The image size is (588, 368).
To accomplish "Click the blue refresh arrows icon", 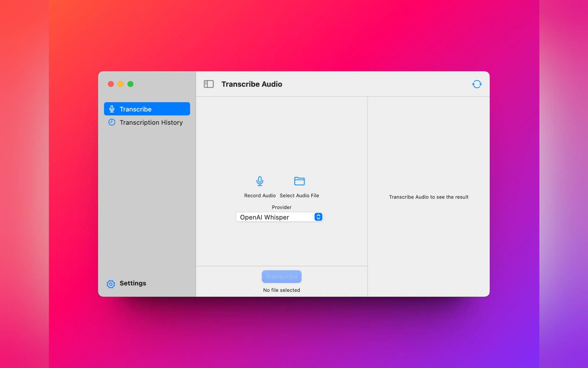I will [x=477, y=84].
